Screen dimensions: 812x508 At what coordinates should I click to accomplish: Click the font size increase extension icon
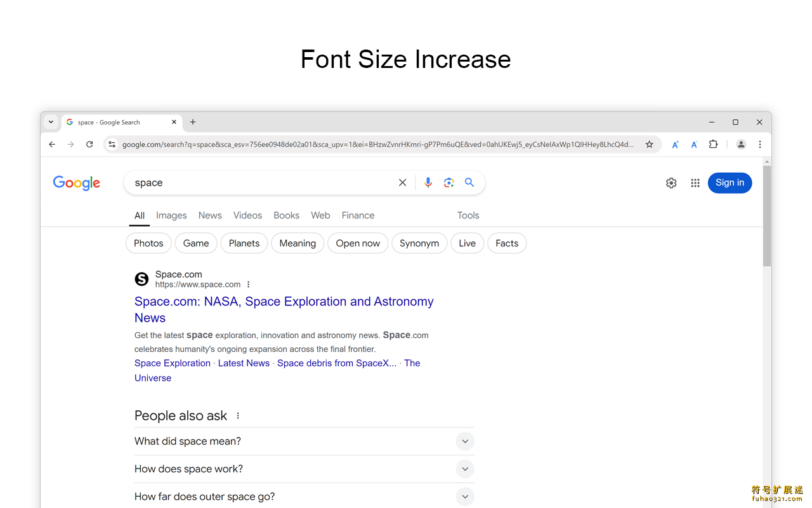675,145
